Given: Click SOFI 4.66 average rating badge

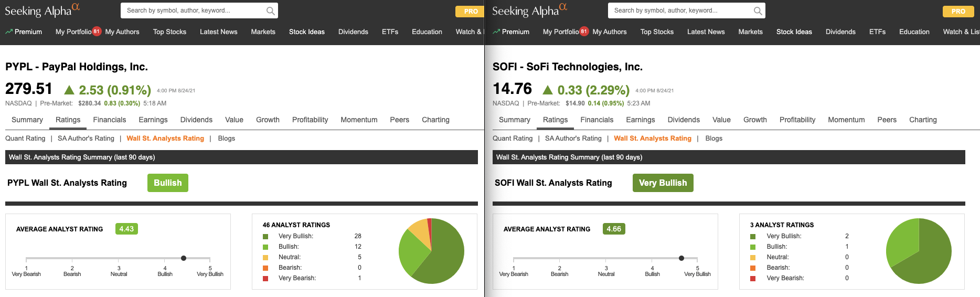Looking at the screenshot, I should point(614,229).
